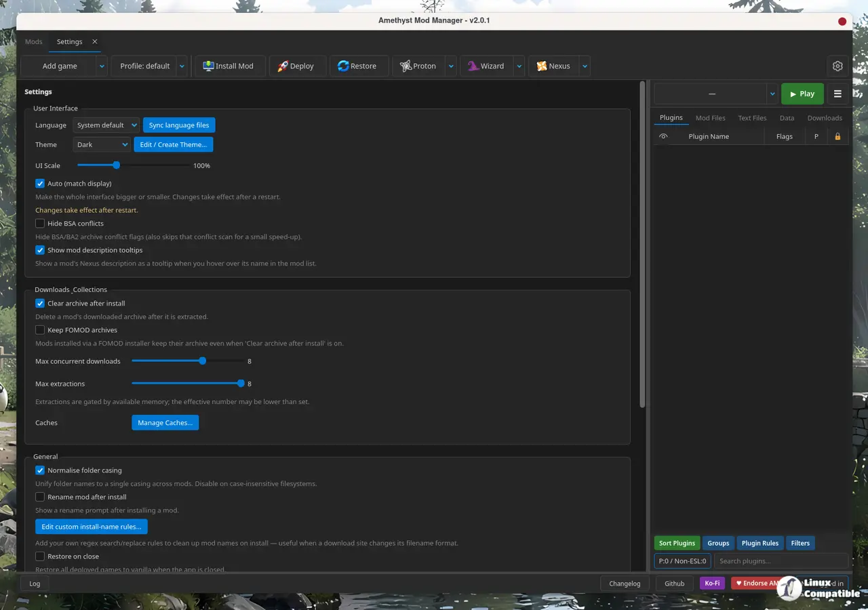Click the Ko-Fi button

click(712, 583)
